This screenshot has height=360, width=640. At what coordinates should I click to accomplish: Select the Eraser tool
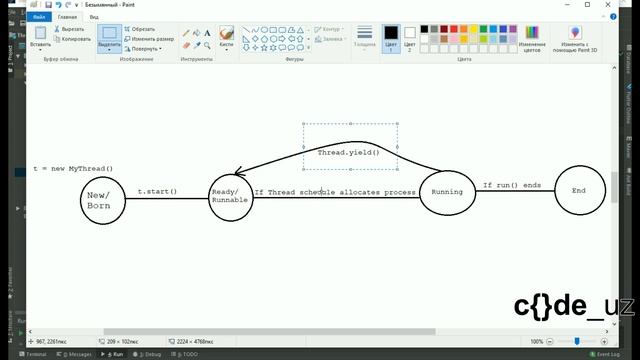click(186, 45)
